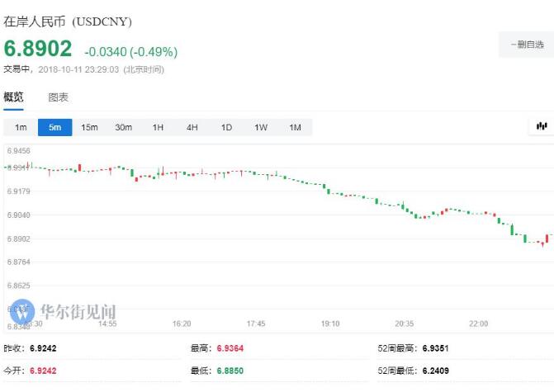Click the 16:20 time axis label
The width and height of the screenshot is (554, 392).
(182, 324)
